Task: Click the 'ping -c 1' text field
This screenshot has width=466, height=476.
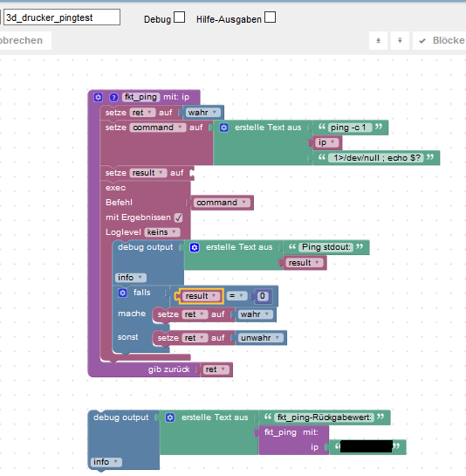Action: point(350,128)
